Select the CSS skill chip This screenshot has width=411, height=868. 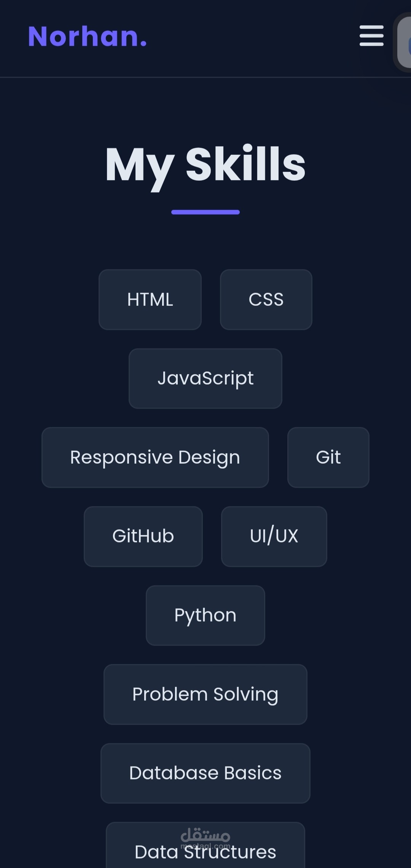pyautogui.click(x=266, y=300)
